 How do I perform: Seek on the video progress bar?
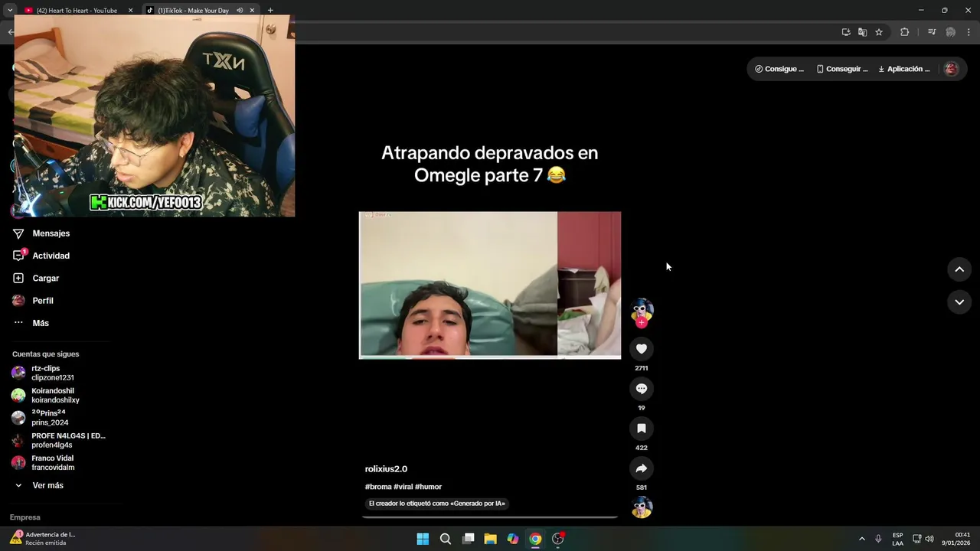coord(490,517)
